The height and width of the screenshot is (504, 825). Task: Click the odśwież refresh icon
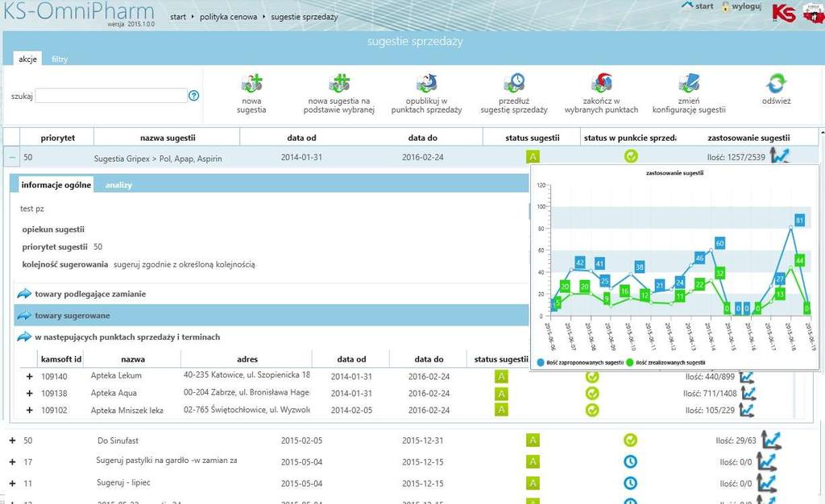[777, 83]
